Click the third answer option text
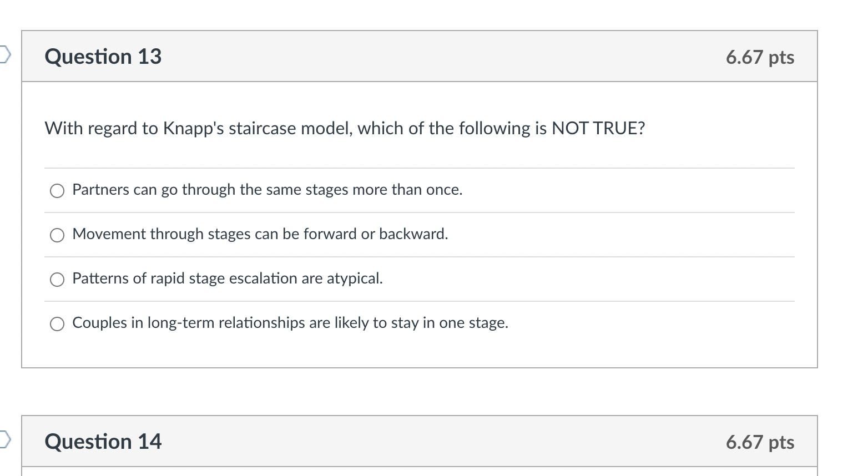868x476 pixels. pyautogui.click(x=227, y=278)
